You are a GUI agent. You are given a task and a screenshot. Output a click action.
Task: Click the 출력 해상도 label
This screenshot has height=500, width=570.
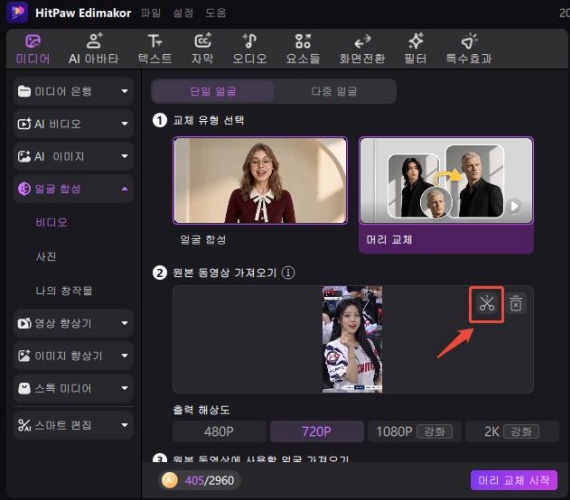[x=201, y=410]
